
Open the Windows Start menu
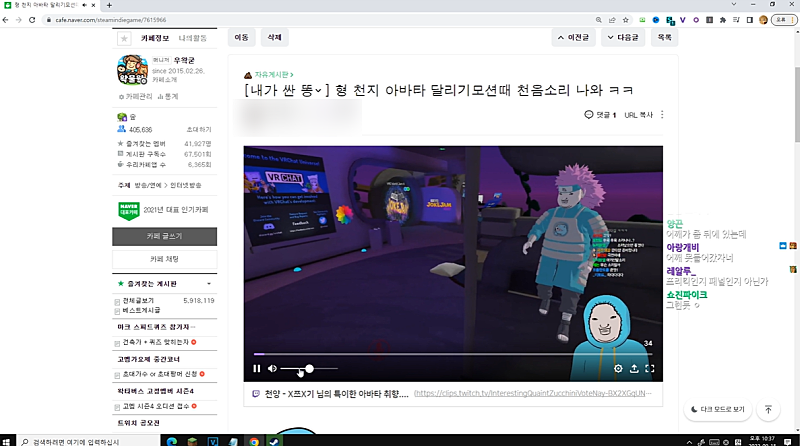(6, 441)
